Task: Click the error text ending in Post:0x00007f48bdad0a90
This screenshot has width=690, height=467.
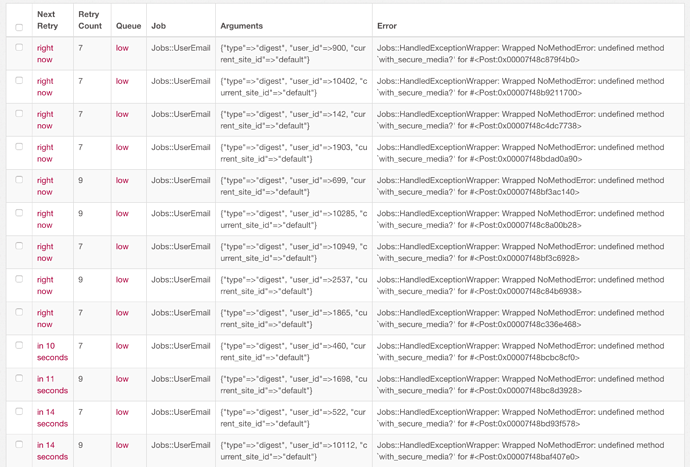Action: point(521,153)
